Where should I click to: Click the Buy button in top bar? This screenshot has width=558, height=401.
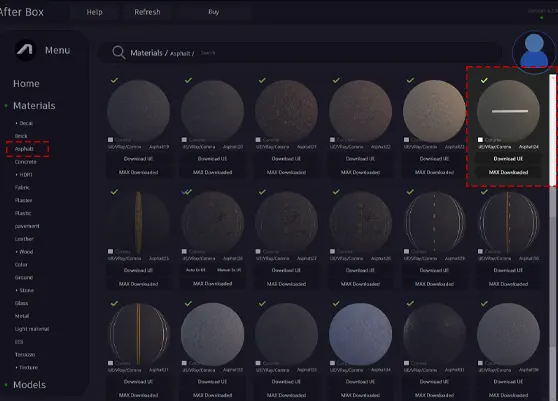tap(214, 12)
